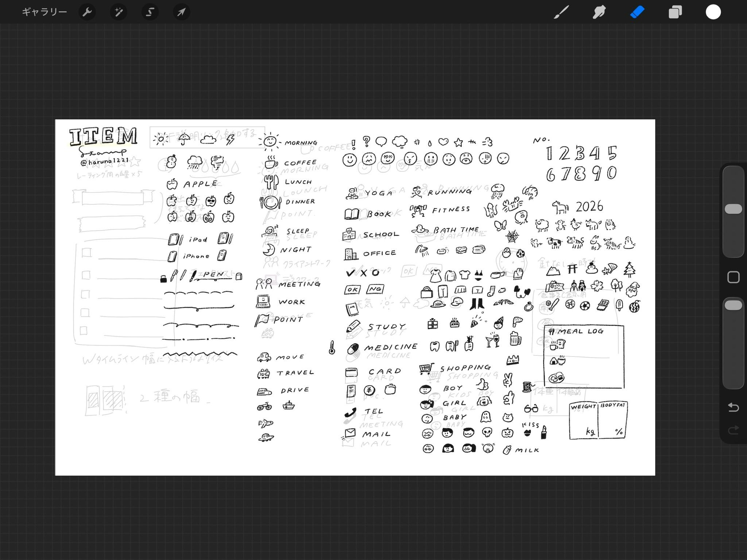
Task: Activate the Selection tool (S icon)
Action: (150, 12)
